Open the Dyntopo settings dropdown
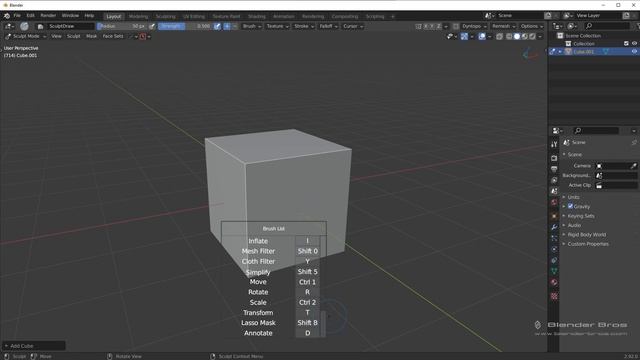The width and height of the screenshot is (640, 360). [475, 26]
